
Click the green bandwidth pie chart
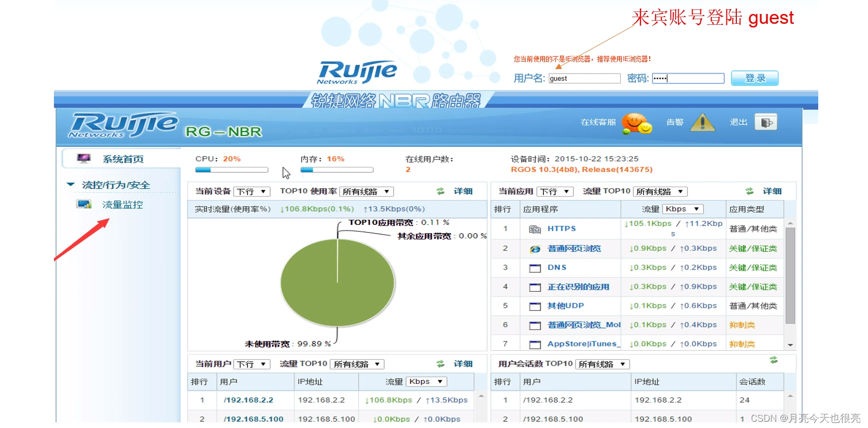(338, 283)
